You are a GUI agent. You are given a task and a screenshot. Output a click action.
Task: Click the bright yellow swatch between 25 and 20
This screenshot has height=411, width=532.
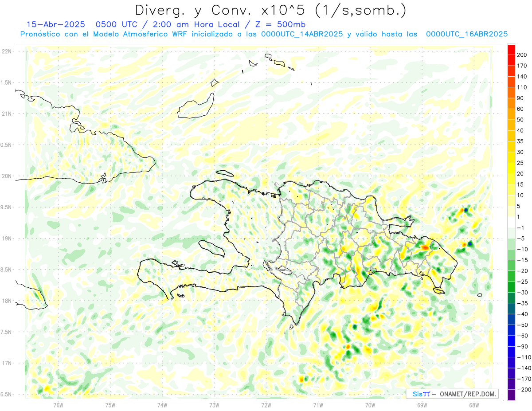pos(511,168)
